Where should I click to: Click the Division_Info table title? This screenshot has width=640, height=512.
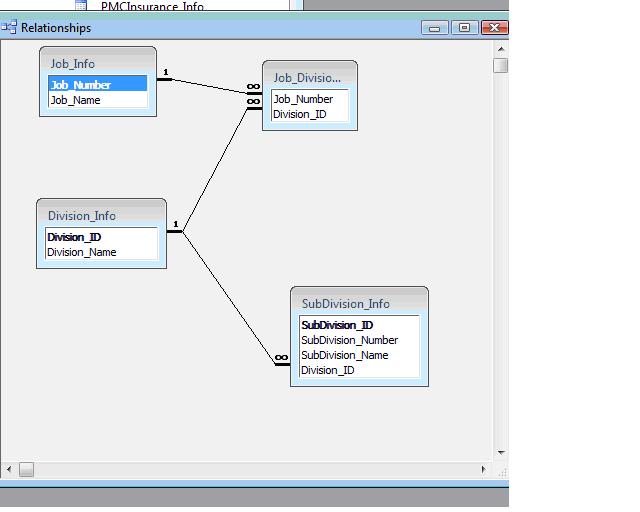82,216
